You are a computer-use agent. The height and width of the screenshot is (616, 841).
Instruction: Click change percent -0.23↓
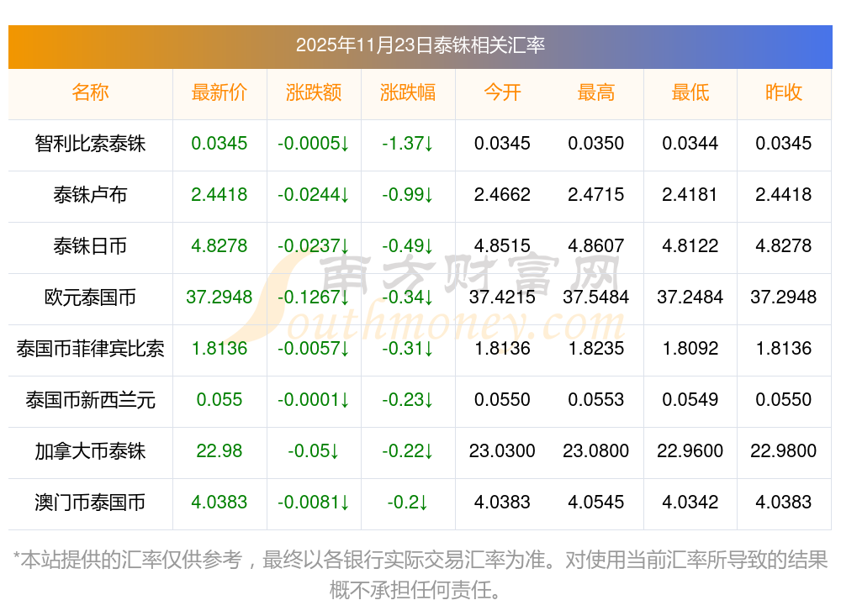coord(408,400)
